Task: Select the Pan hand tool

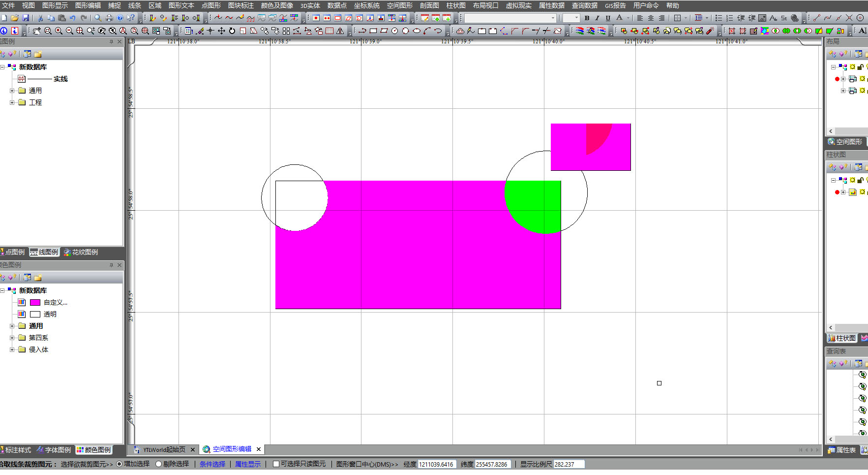Action: click(37, 31)
